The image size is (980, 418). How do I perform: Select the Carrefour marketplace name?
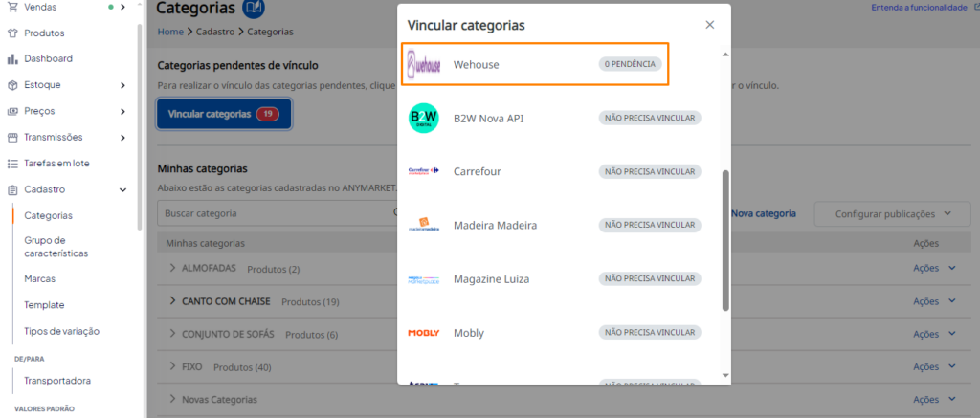pyautogui.click(x=477, y=171)
